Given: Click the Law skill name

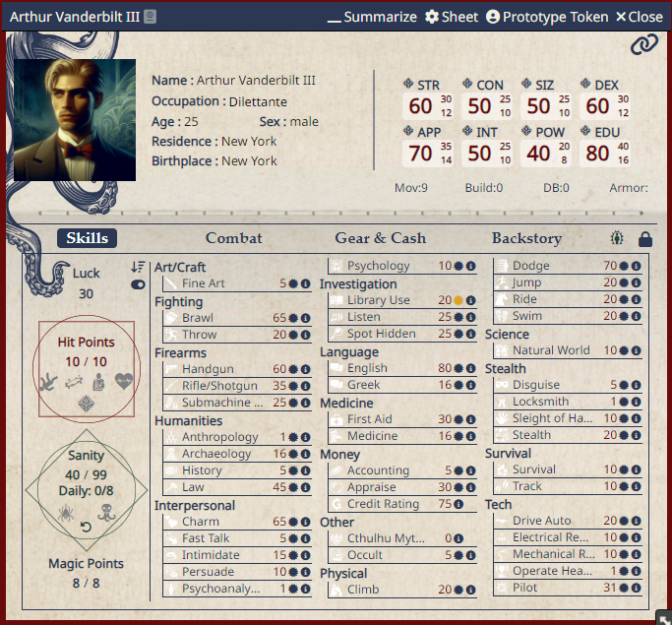Looking at the screenshot, I should click(193, 487).
